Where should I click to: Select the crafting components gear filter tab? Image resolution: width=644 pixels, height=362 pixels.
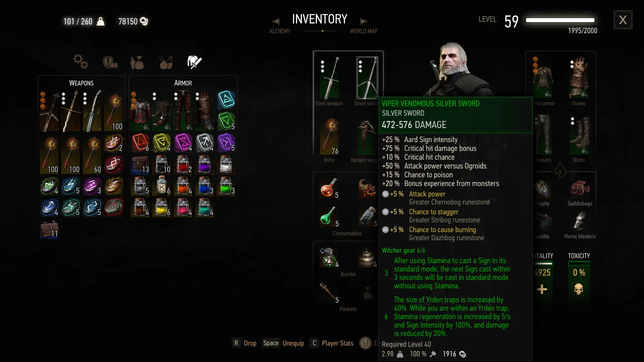pyautogui.click(x=80, y=62)
